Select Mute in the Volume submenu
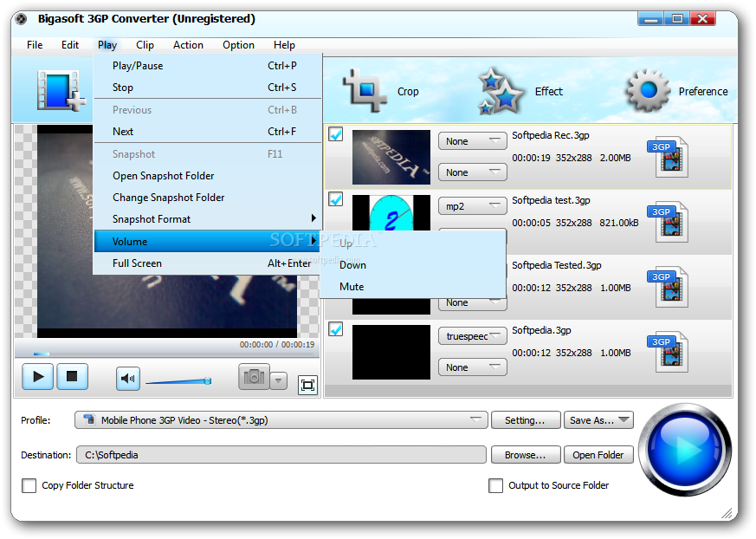 coord(413,287)
